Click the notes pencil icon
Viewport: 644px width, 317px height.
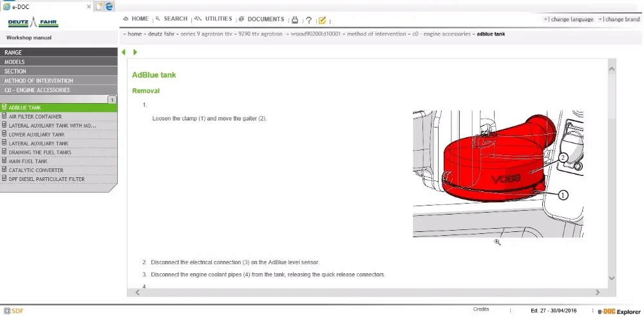(x=322, y=20)
